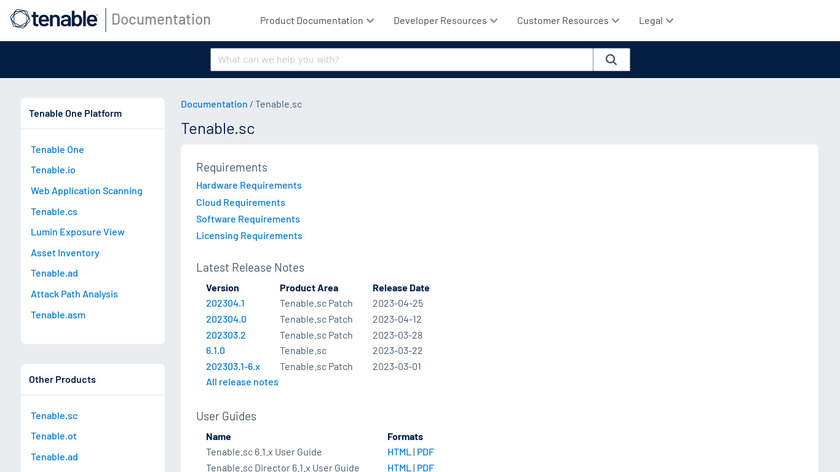Open Tenable.ot under Other Products
Screen dimensions: 840x472
[x=54, y=436]
